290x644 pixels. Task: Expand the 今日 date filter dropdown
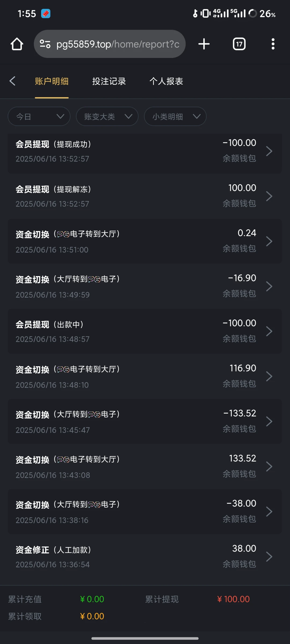[x=39, y=116]
